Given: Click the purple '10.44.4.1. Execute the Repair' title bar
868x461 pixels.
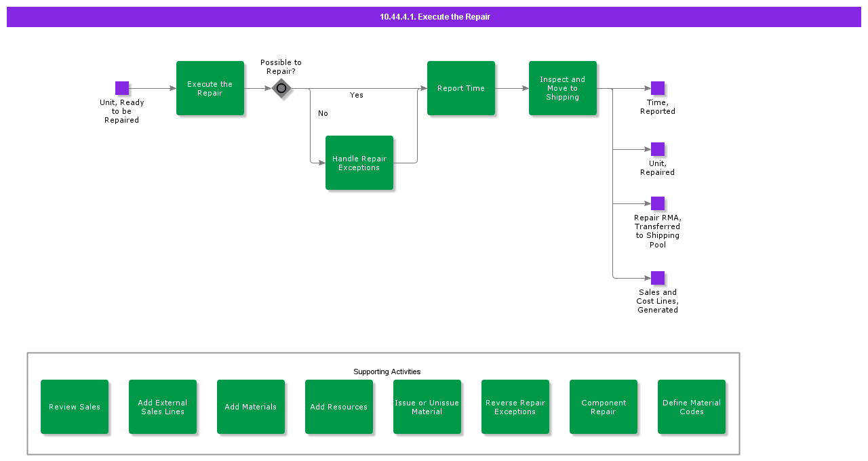Looking at the screenshot, I should (x=434, y=17).
